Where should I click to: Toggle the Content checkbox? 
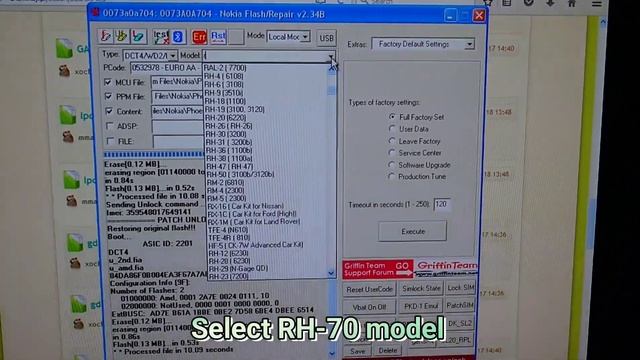pyautogui.click(x=109, y=111)
